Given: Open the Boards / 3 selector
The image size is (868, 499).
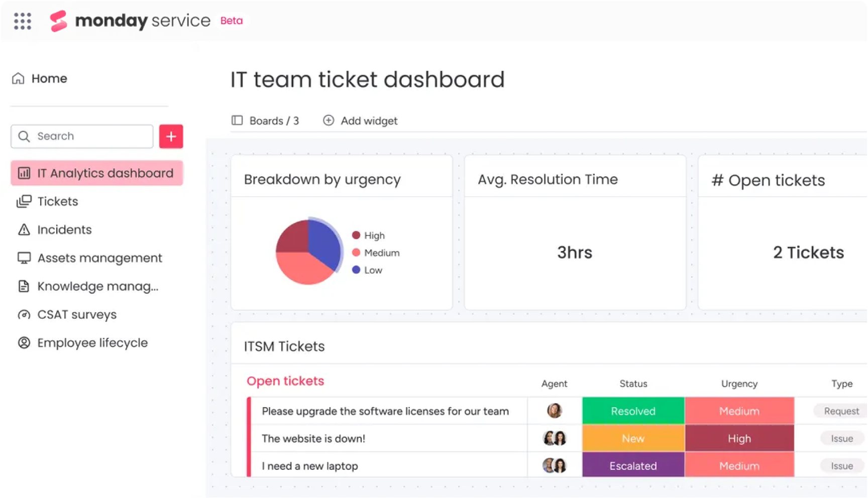Looking at the screenshot, I should point(265,121).
